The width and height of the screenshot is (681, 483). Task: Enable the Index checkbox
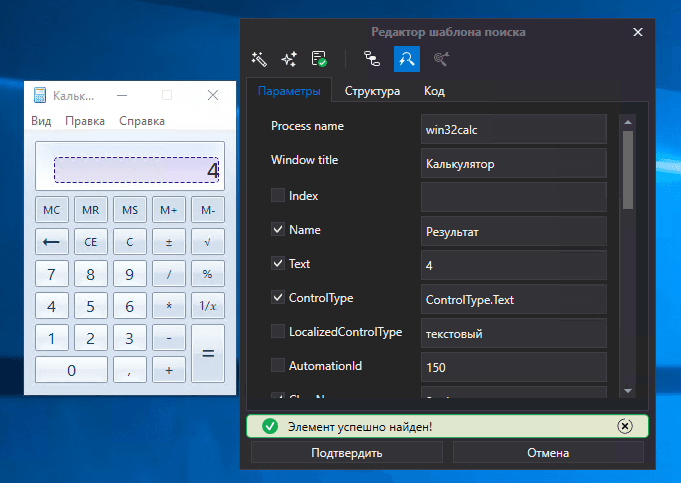(x=278, y=196)
